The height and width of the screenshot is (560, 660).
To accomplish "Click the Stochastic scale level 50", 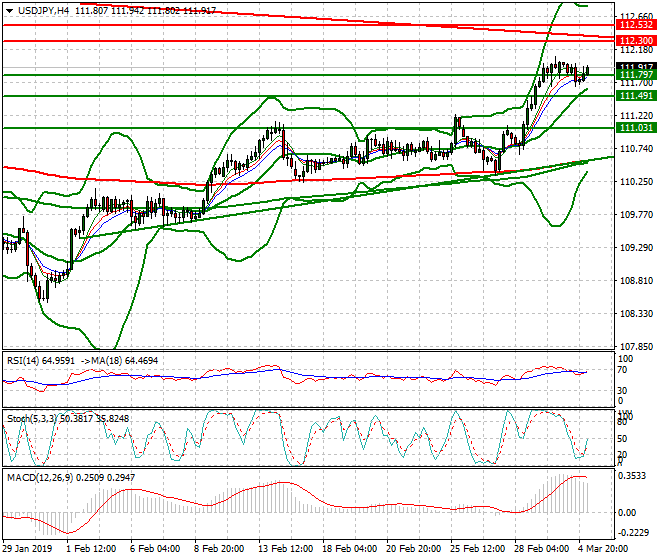I will point(622,439).
